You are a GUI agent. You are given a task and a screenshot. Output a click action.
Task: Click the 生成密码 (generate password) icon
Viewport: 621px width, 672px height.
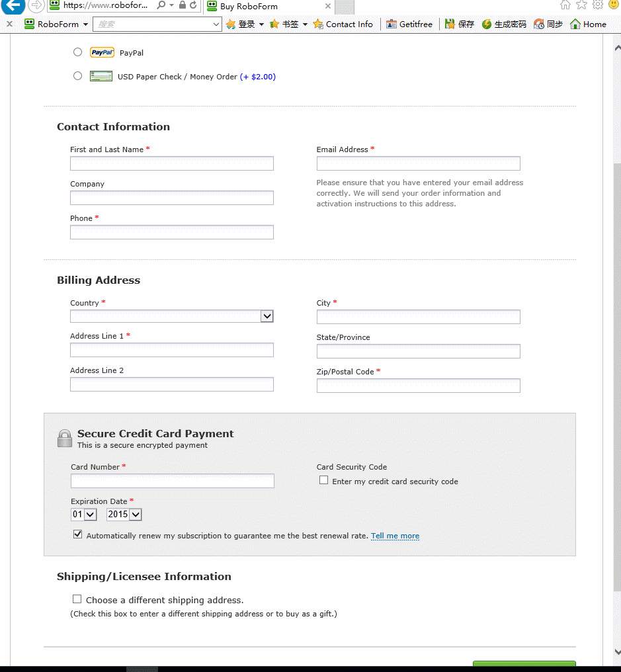(x=487, y=24)
